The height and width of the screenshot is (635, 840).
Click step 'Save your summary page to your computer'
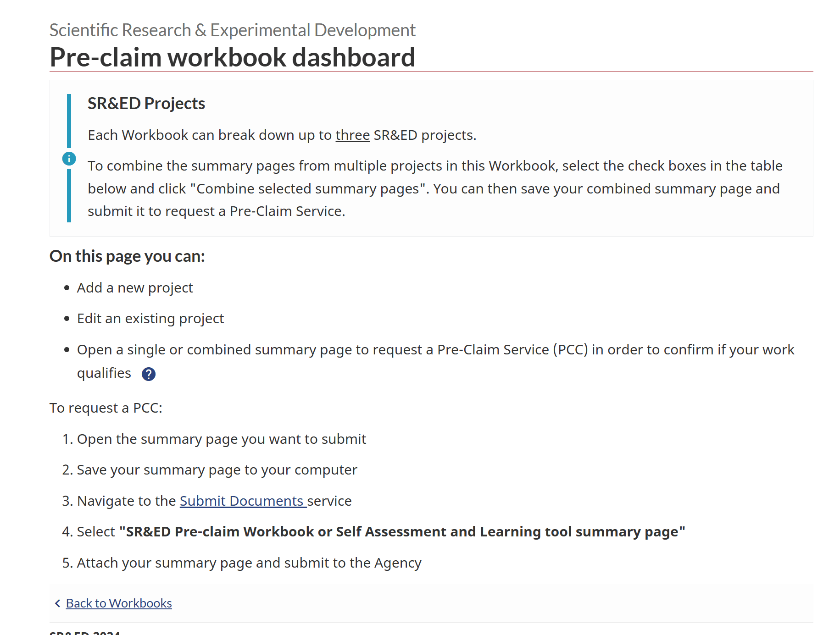(217, 470)
